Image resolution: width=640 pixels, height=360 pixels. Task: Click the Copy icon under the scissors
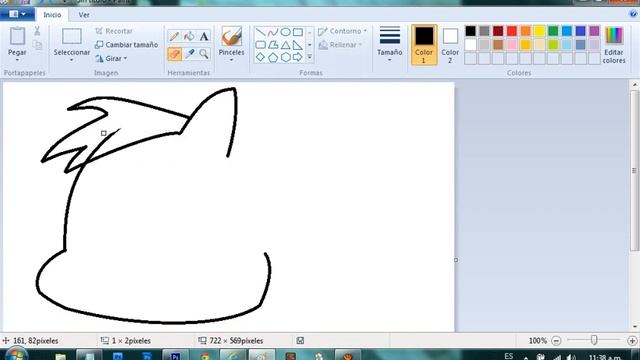(x=37, y=44)
